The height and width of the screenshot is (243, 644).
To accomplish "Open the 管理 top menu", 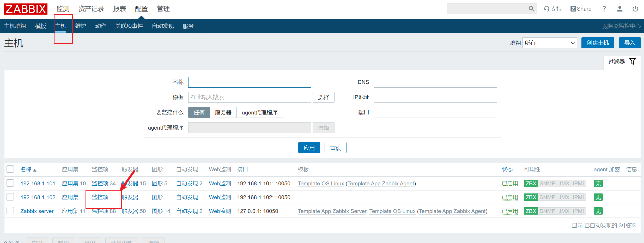I will coord(163,9).
